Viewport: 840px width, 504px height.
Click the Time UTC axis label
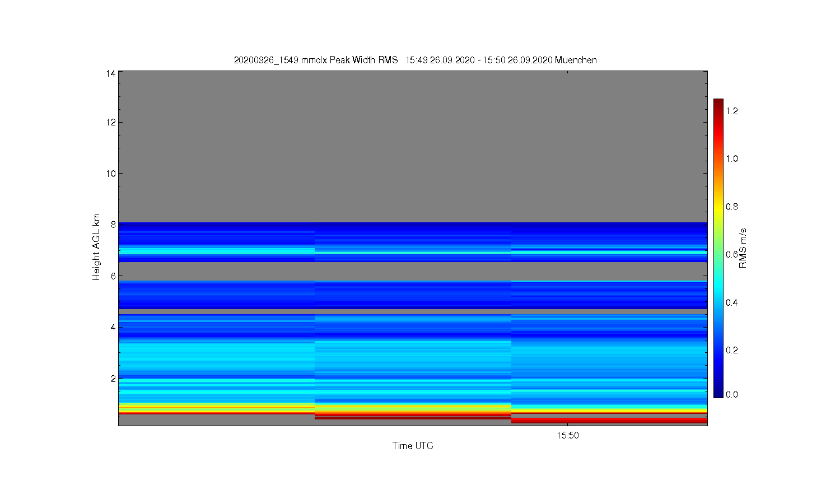coord(413,446)
